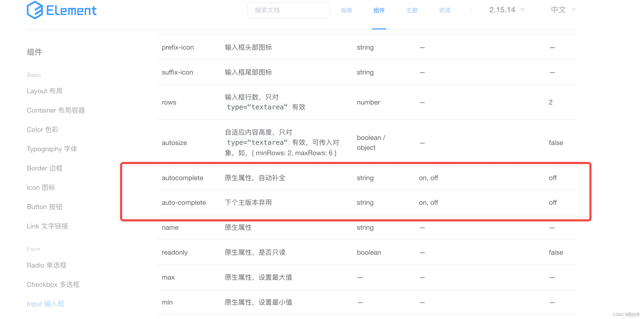Screen dimensions: 644x319
Task: Go to Border 边框 in sidebar
Action: pos(45,168)
